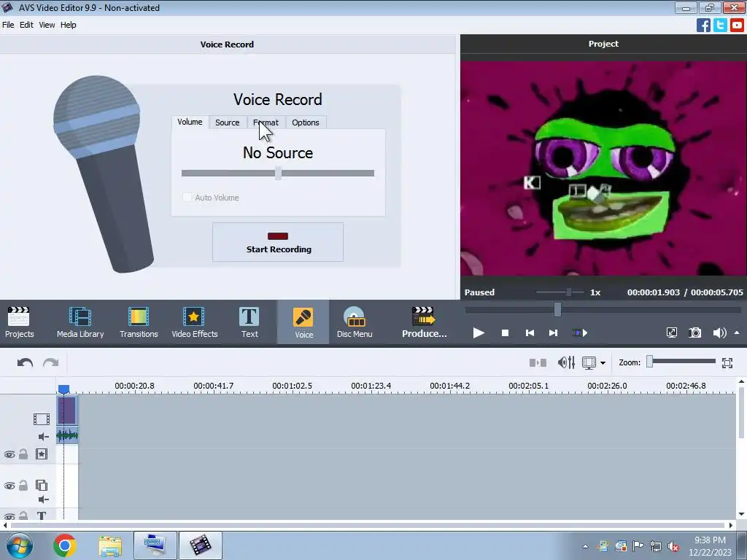Open File Explorer from taskbar

(110, 545)
